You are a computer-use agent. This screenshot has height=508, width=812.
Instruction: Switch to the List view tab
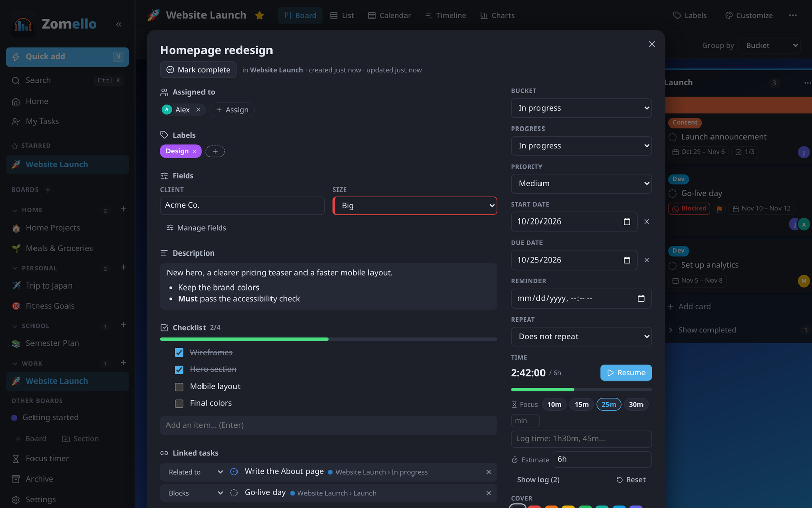point(343,15)
